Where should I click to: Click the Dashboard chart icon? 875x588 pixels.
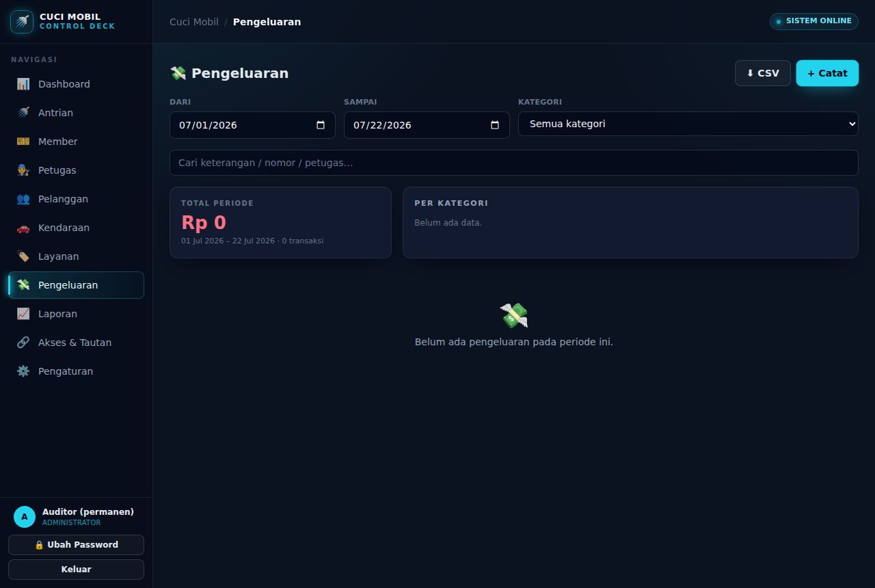click(x=23, y=84)
